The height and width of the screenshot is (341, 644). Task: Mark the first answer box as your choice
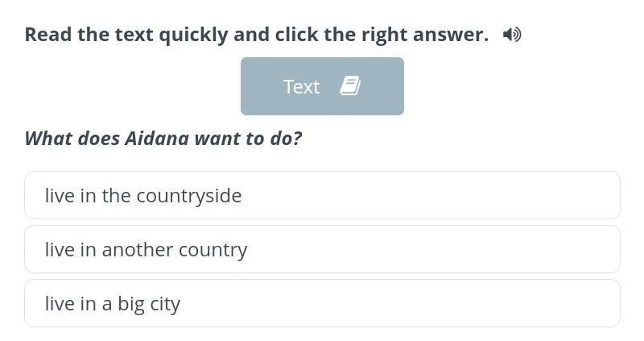pyautogui.click(x=323, y=195)
